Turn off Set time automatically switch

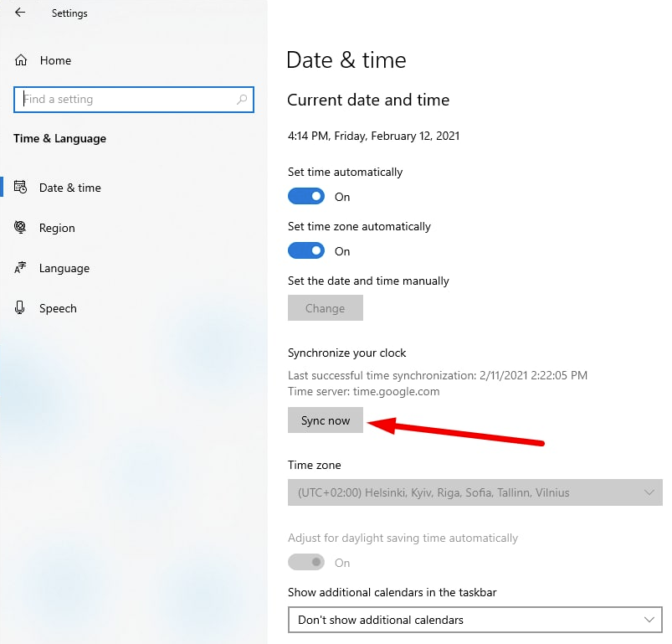coord(306,197)
